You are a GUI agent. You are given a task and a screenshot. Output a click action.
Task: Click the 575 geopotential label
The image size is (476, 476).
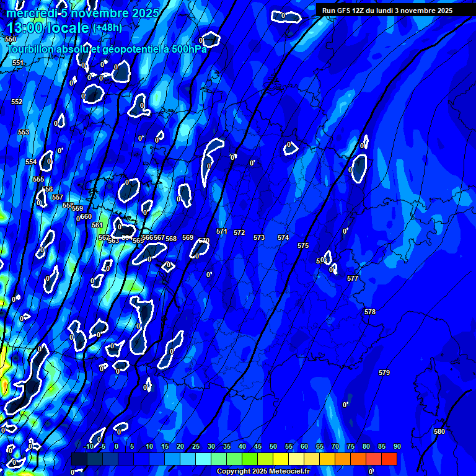[302, 245]
